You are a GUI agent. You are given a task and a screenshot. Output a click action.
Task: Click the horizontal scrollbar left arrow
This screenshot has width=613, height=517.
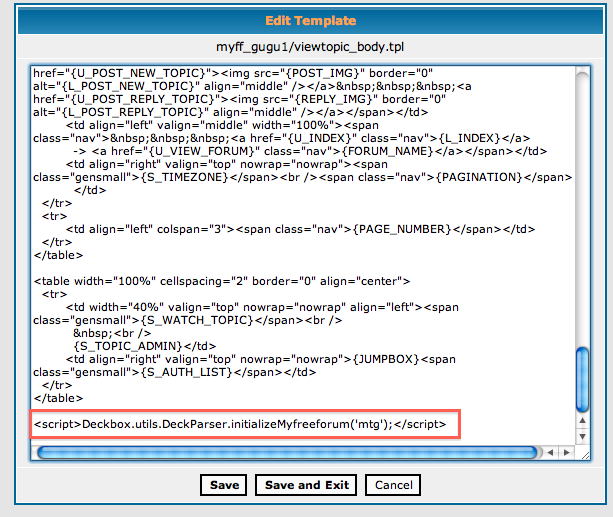tap(550, 452)
